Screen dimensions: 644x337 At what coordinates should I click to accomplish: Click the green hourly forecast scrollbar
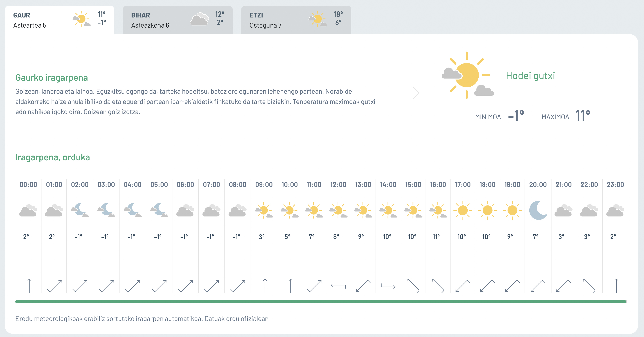click(x=321, y=302)
